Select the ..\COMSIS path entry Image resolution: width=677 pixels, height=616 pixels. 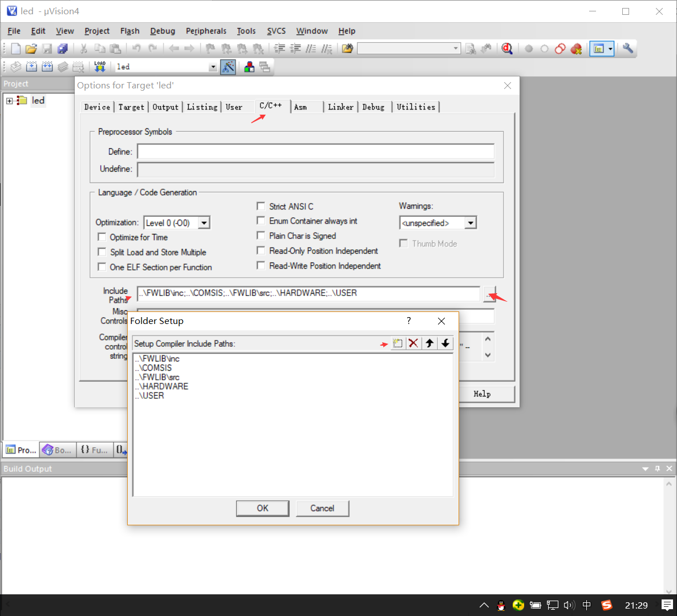(x=153, y=368)
